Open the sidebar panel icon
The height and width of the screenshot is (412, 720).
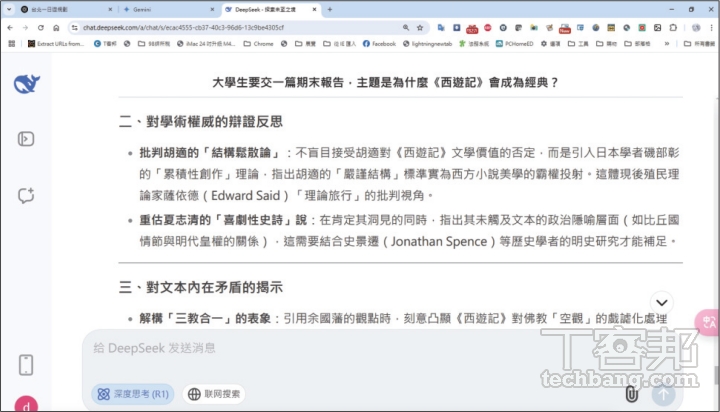(x=27, y=139)
